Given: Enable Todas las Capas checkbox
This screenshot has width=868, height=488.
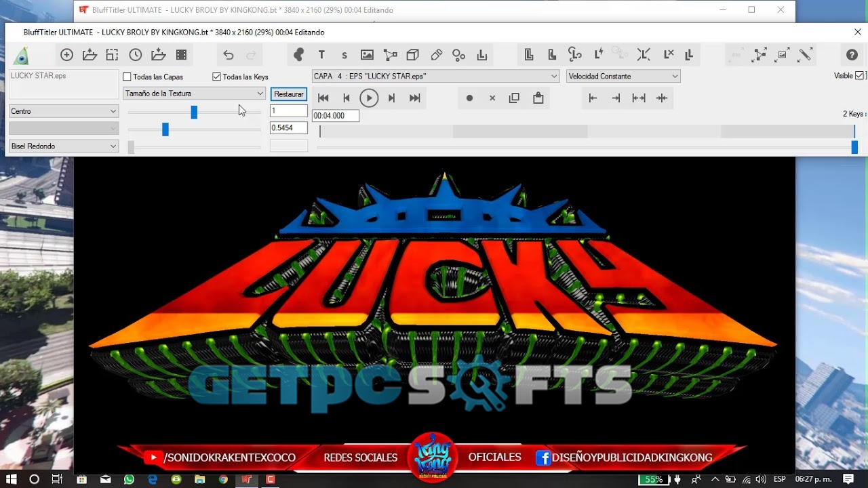Looking at the screenshot, I should point(127,77).
